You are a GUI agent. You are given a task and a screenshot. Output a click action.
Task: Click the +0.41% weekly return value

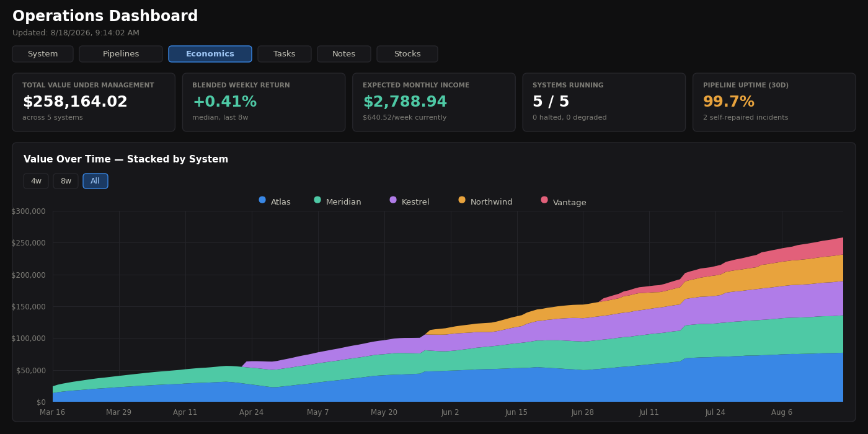pos(224,102)
